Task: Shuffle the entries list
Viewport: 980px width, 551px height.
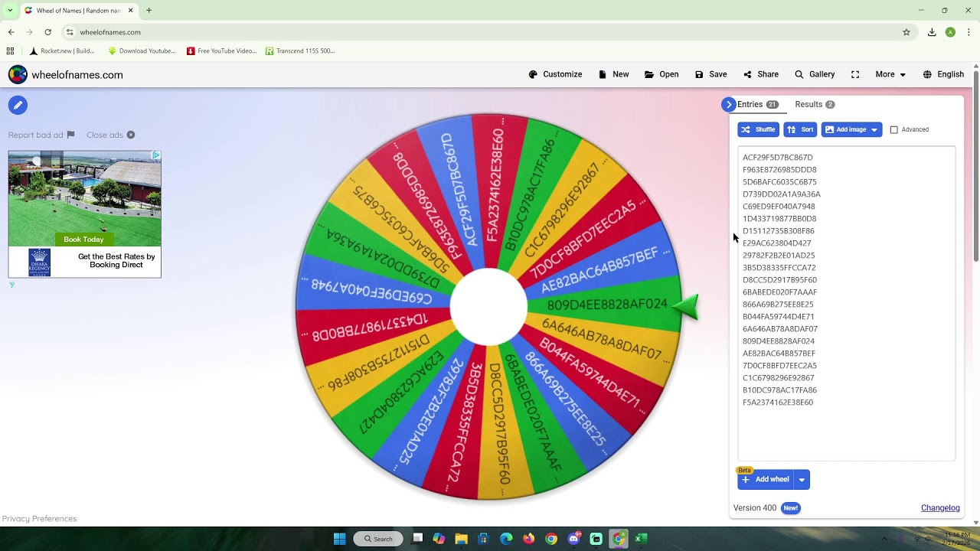Action: coord(758,129)
